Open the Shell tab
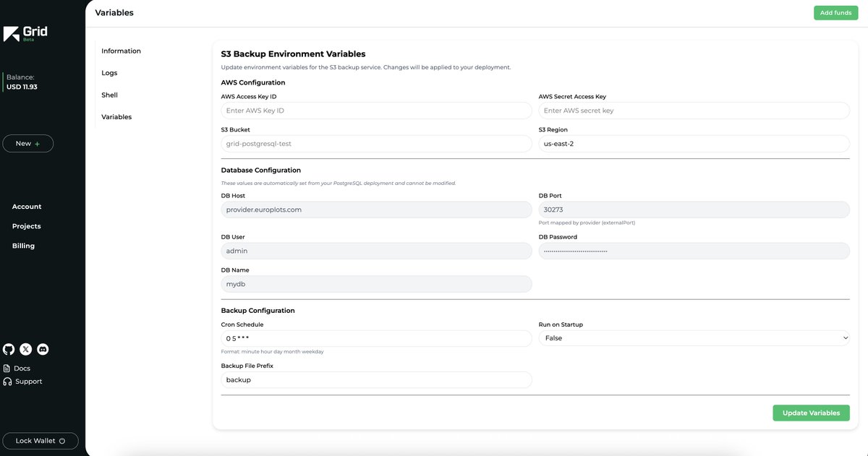Viewport: 868px width, 456px height. click(110, 94)
